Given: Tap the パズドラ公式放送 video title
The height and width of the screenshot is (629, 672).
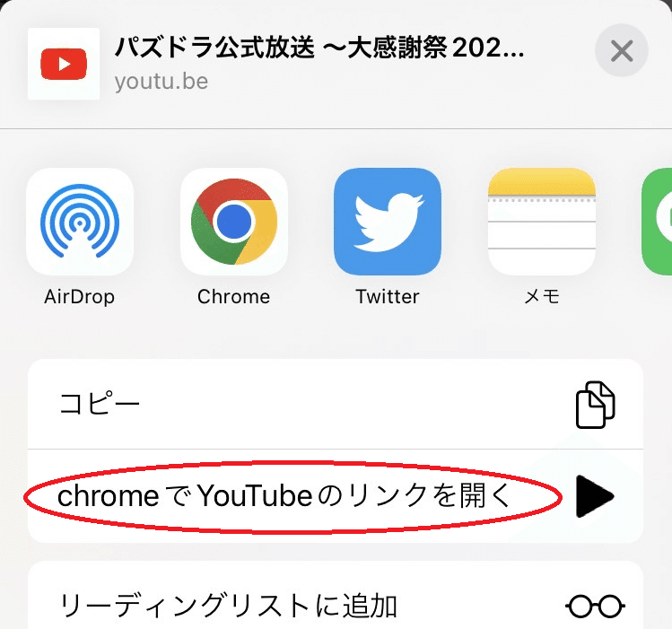Looking at the screenshot, I should 319,48.
